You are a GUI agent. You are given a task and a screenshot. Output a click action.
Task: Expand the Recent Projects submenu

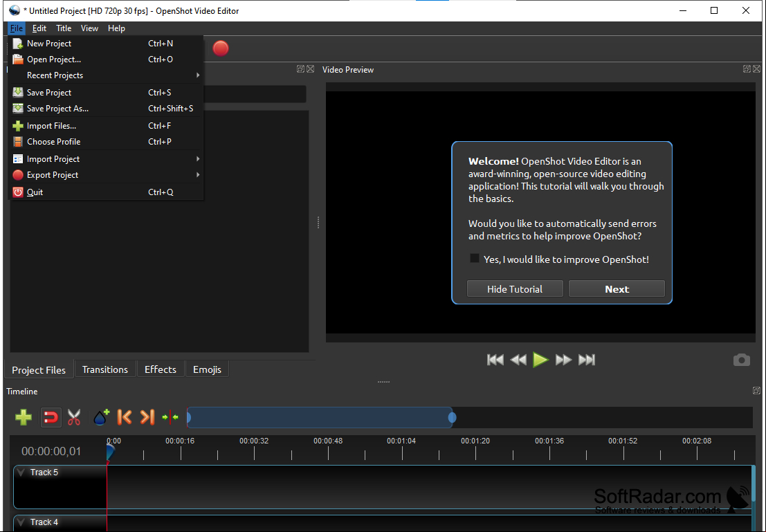(105, 75)
